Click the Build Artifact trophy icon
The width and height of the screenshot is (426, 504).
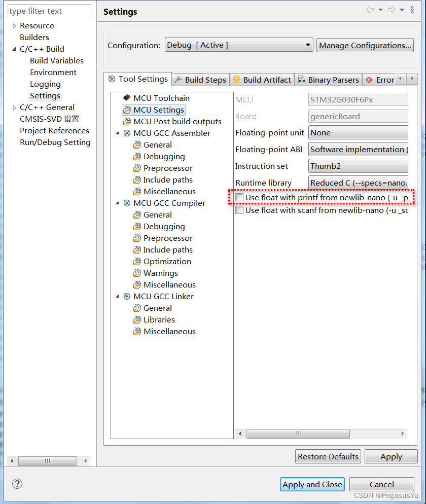(236, 80)
